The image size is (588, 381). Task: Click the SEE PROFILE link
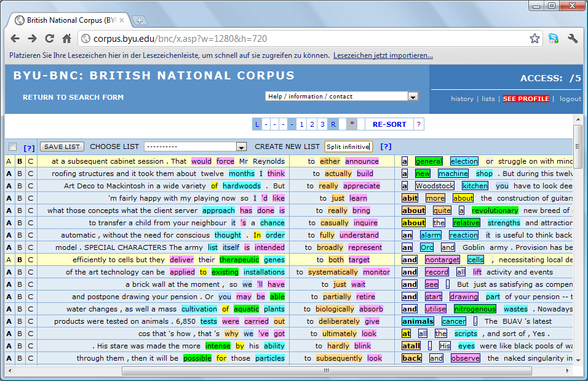click(x=526, y=98)
